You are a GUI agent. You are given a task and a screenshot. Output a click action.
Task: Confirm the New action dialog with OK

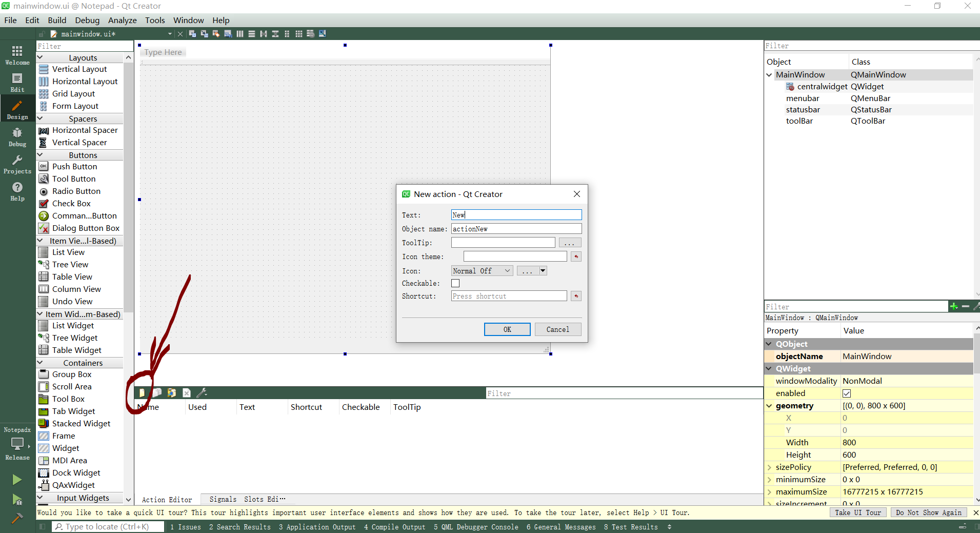click(x=507, y=329)
